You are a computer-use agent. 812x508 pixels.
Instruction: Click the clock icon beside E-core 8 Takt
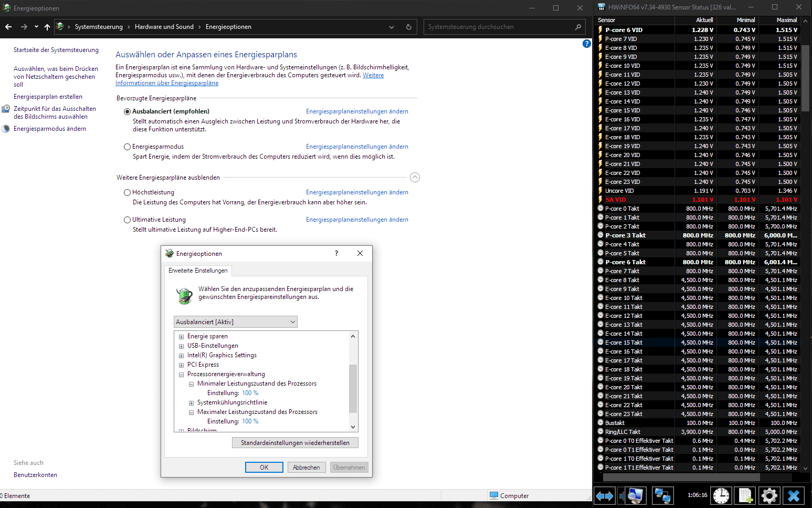click(x=600, y=280)
